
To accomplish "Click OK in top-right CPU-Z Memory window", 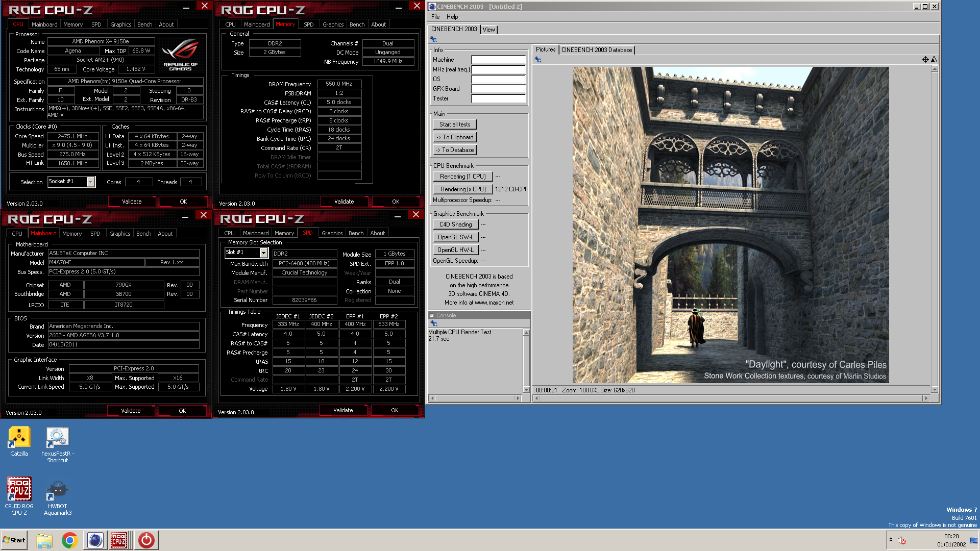I will click(396, 202).
